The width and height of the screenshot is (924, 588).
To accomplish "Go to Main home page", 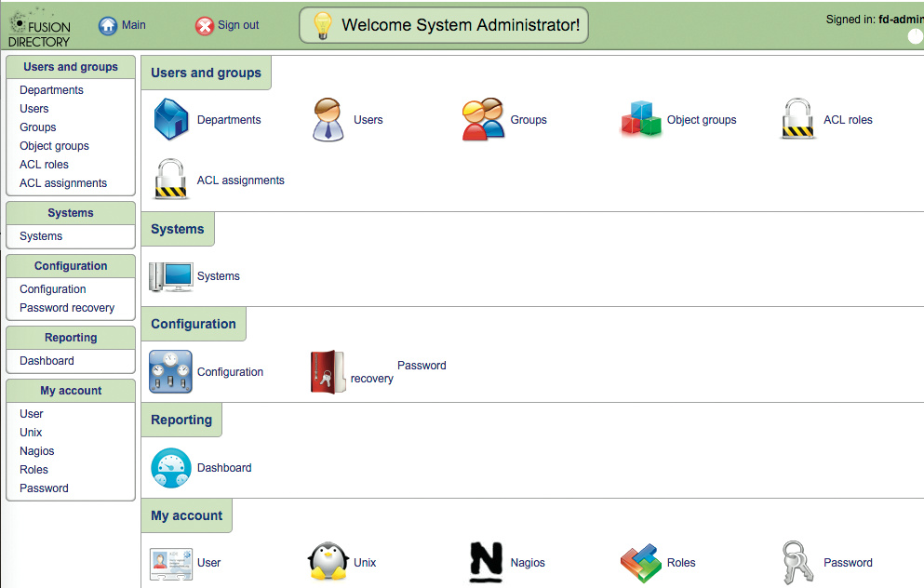I will 122,25.
